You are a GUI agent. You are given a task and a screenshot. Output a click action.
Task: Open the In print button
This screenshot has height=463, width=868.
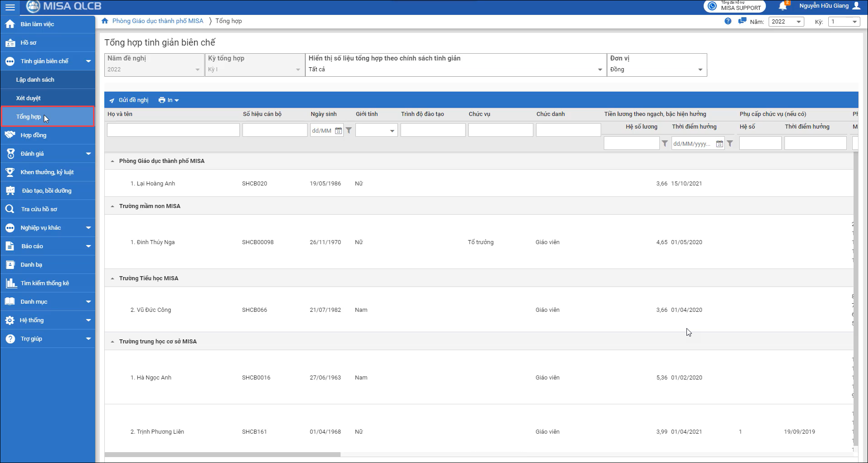click(x=168, y=100)
